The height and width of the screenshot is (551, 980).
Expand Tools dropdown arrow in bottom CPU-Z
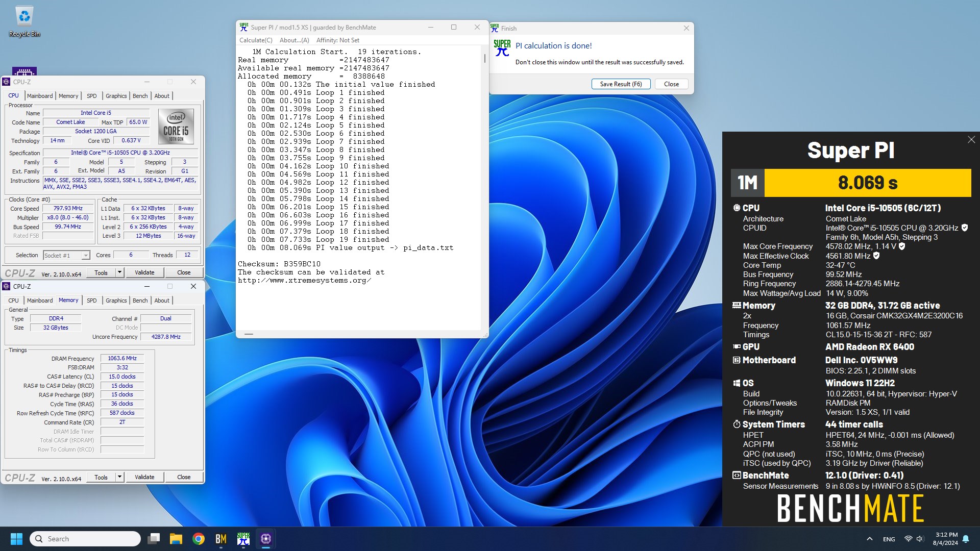click(x=119, y=477)
